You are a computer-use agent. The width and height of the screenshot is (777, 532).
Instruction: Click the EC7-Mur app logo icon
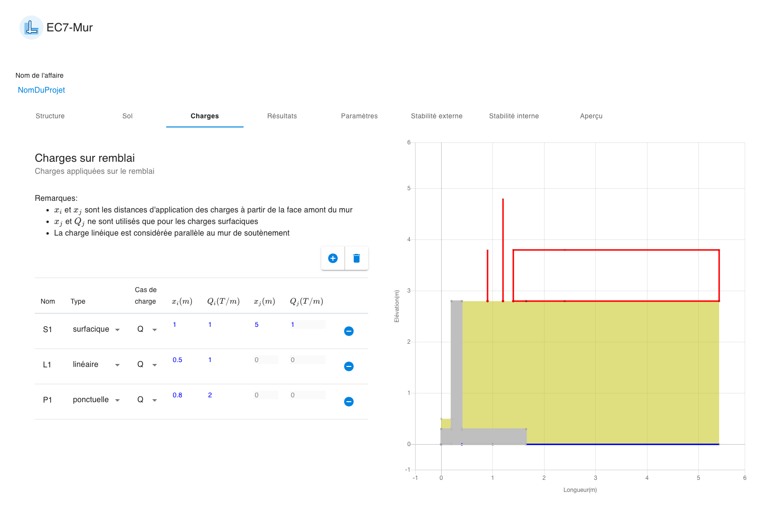[x=31, y=28]
